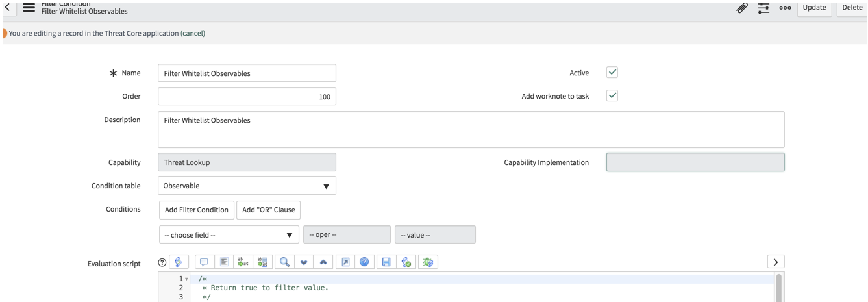
Task: Click the Description text area
Action: pyautogui.click(x=471, y=129)
